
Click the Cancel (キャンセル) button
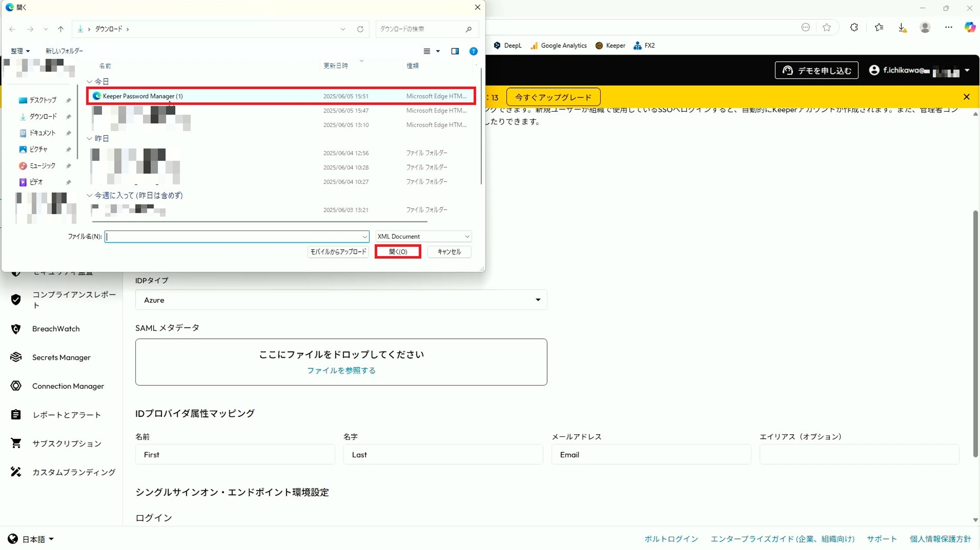pos(449,252)
